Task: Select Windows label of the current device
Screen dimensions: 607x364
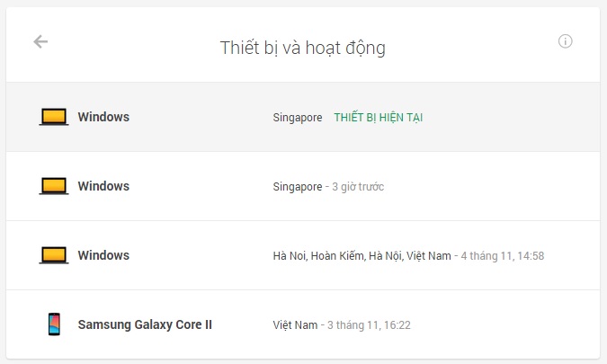Action: tap(103, 117)
